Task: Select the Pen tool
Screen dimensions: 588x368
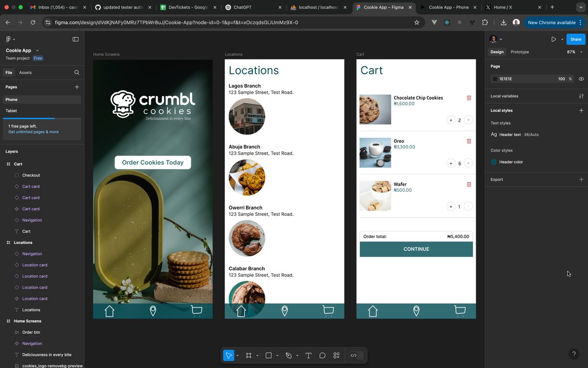Action: (x=289, y=355)
